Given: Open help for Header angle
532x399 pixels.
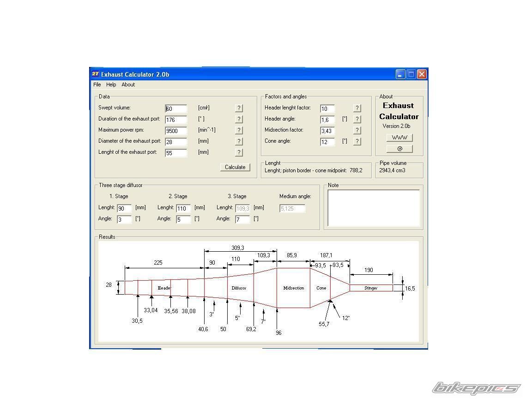Looking at the screenshot, I should pos(357,119).
